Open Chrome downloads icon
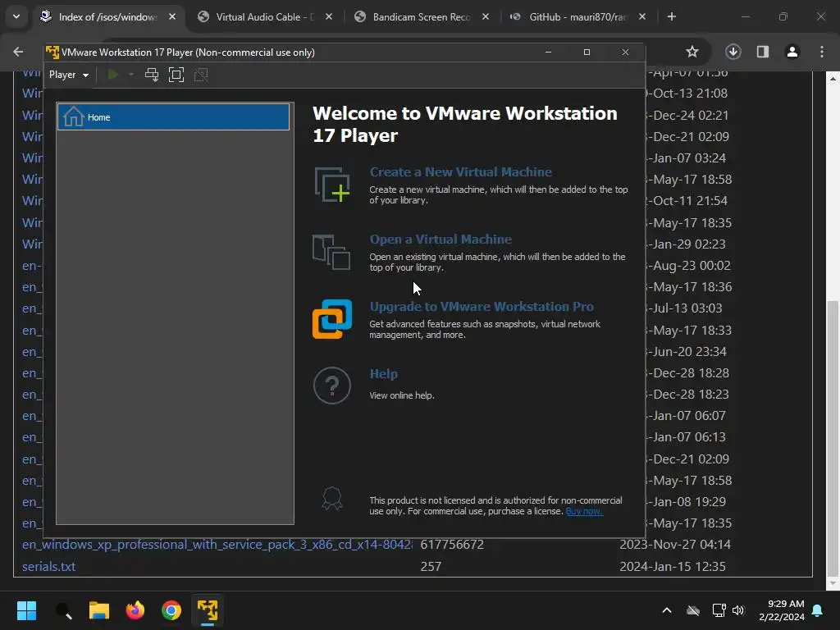Screen dimensions: 840x630 [x=733, y=52]
